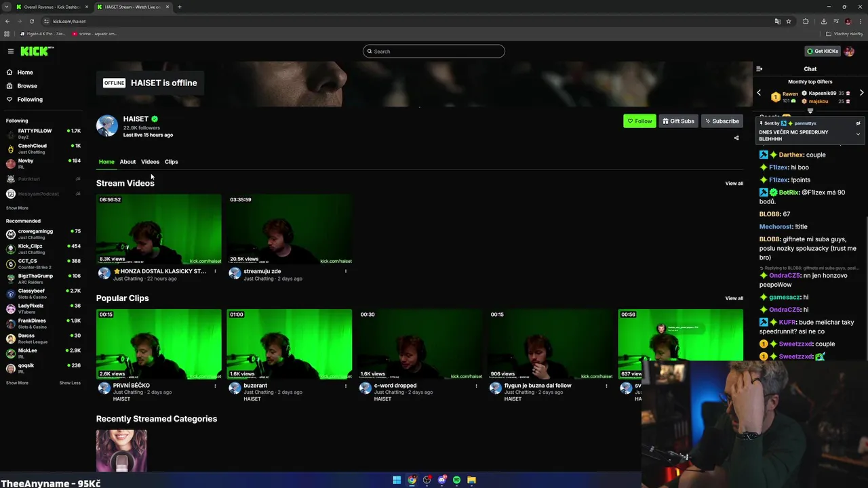Viewport: 868px width, 488px height.
Task: Play the PRVNÍ BĚČKO clip thumbnail
Action: click(x=159, y=344)
